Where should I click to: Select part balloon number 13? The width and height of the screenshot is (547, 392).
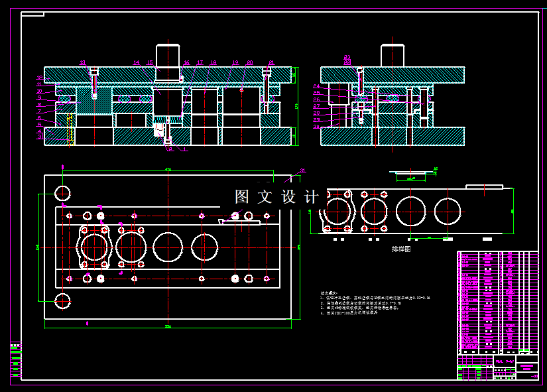[x=82, y=63]
